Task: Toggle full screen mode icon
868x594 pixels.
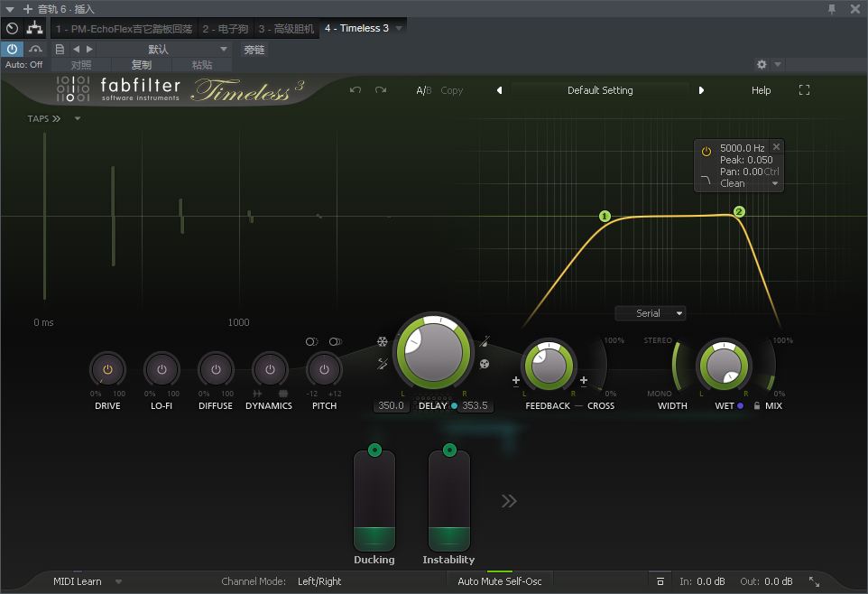Action: click(x=804, y=89)
